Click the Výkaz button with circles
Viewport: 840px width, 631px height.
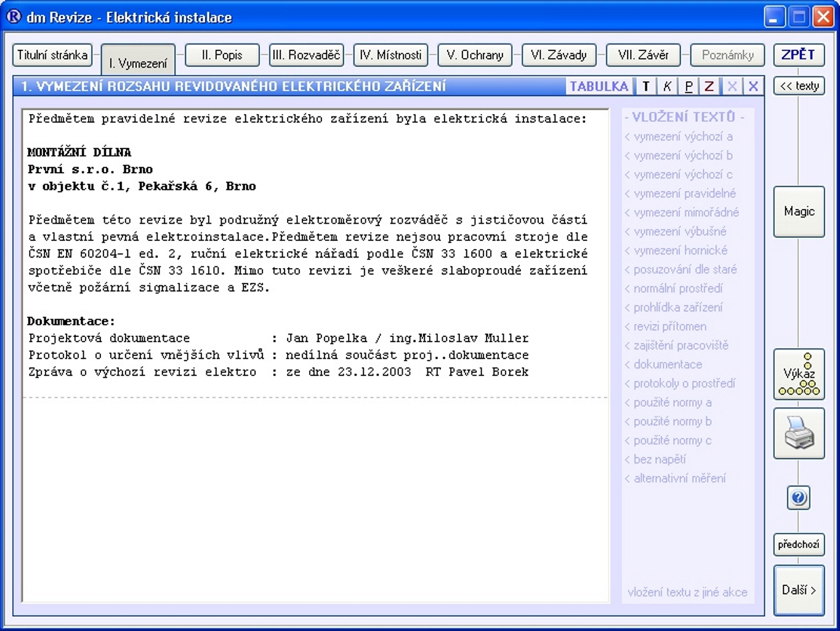(x=799, y=374)
